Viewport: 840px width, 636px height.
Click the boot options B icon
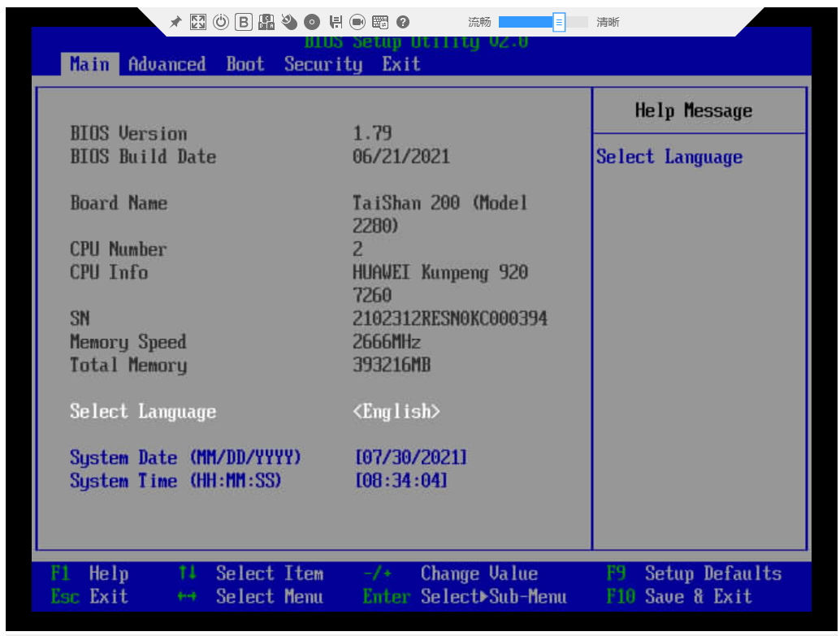244,22
